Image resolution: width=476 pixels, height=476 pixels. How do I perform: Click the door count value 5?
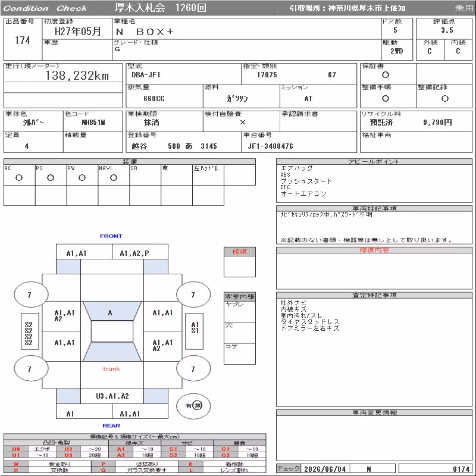[x=395, y=30]
